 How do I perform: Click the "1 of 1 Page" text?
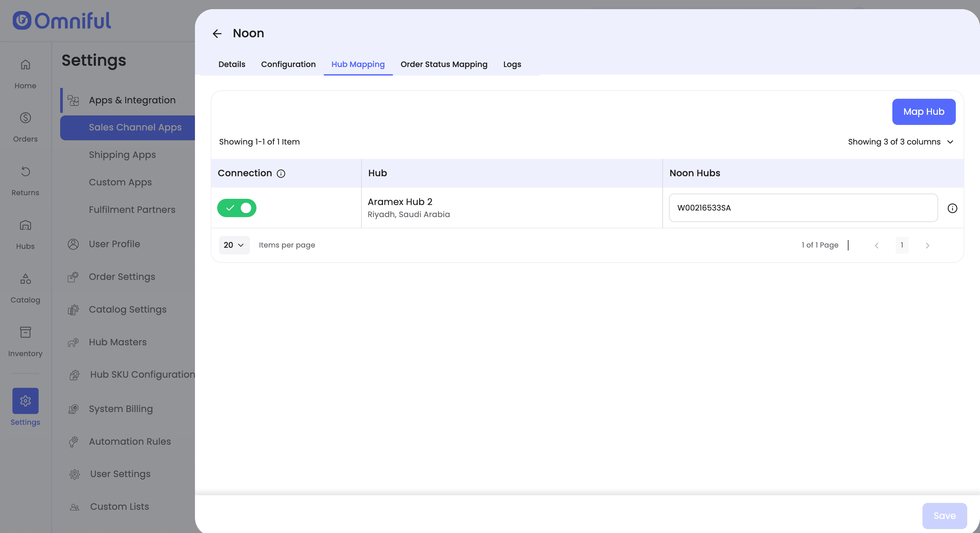[x=820, y=245]
